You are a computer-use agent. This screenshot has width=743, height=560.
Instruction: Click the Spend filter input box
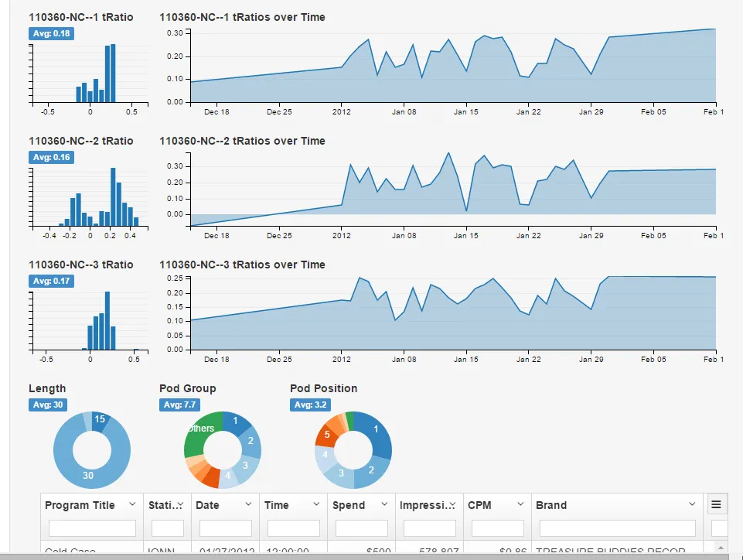point(362,528)
